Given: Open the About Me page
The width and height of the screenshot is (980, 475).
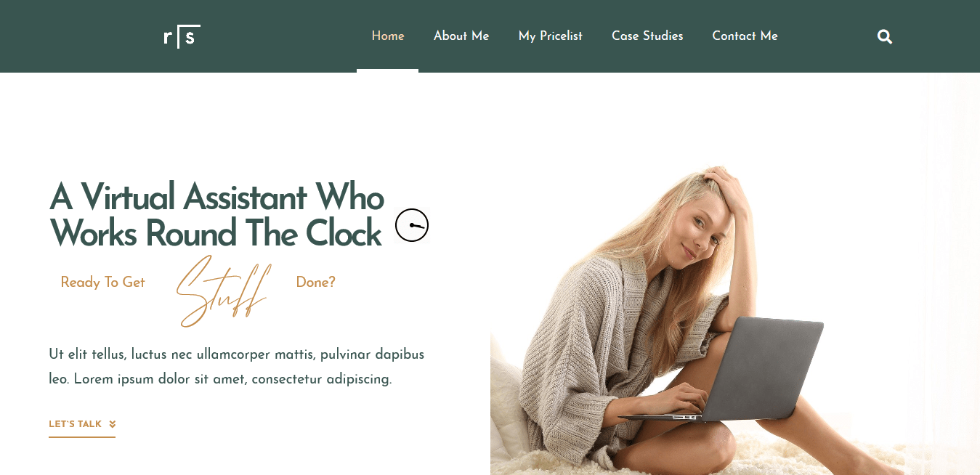Looking at the screenshot, I should click(x=461, y=36).
